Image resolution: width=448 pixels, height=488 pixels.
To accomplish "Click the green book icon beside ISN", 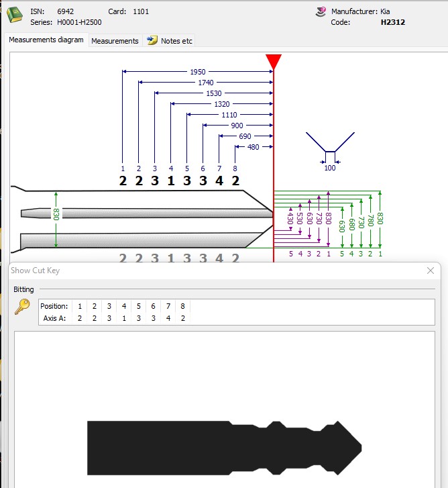I will tap(15, 15).
